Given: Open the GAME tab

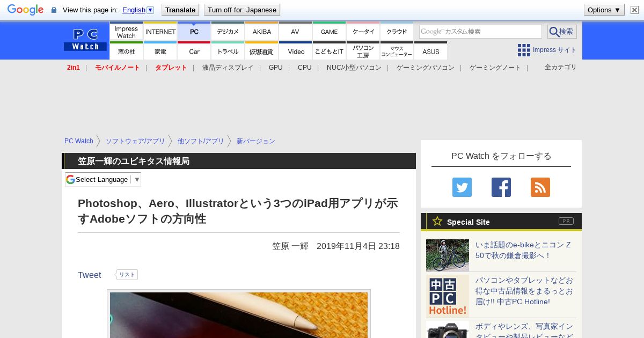Looking at the screenshot, I should [329, 31].
